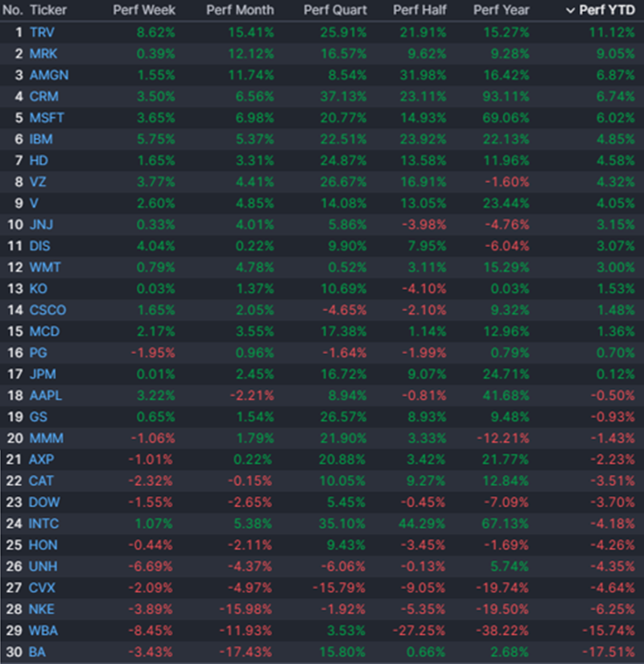Select PG's -1.95% Perf Week value
This screenshot has width=644, height=664.
tap(153, 353)
